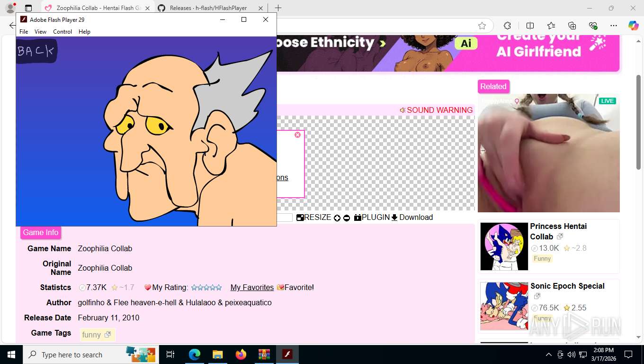Viewport: 644px width, 364px height.
Task: Click the enlarge plus circle icon next to RESIZE
Action: tap(337, 218)
